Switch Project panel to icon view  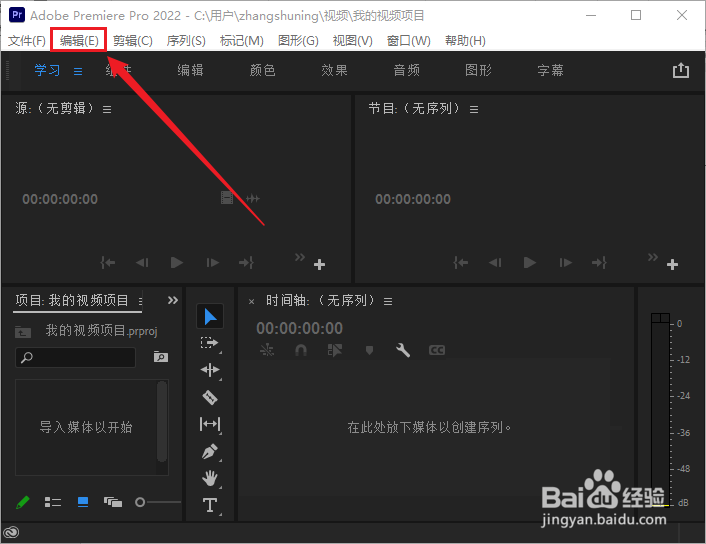[83, 502]
